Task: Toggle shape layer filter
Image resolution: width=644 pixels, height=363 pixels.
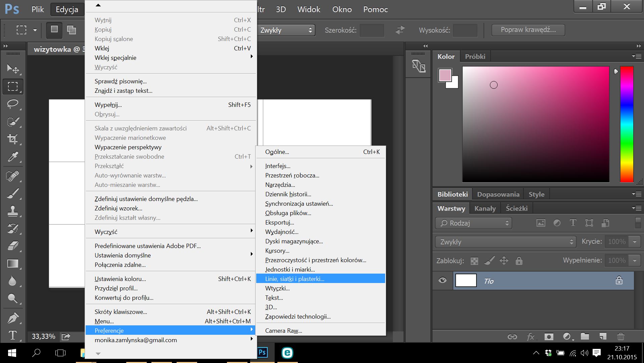Action: 589,223
